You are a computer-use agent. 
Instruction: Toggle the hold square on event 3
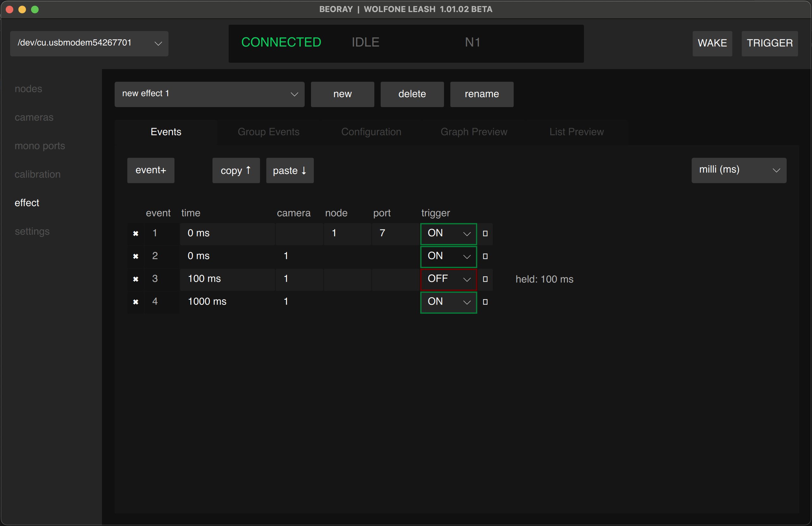tap(485, 279)
